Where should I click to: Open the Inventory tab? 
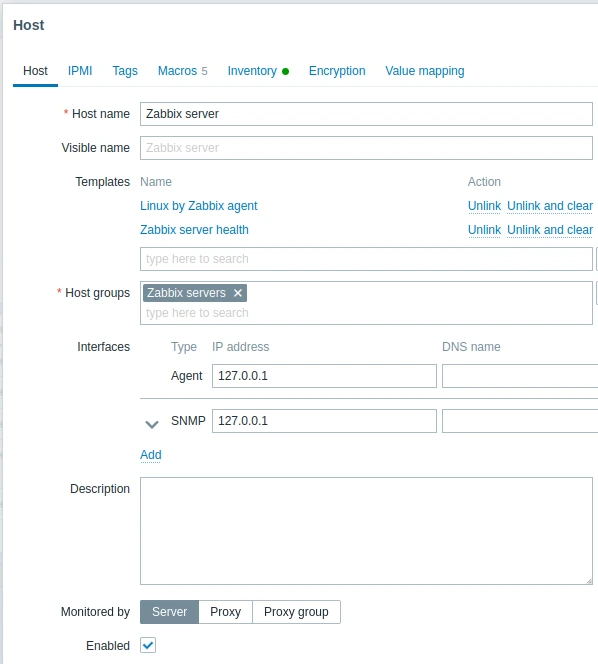(x=258, y=71)
